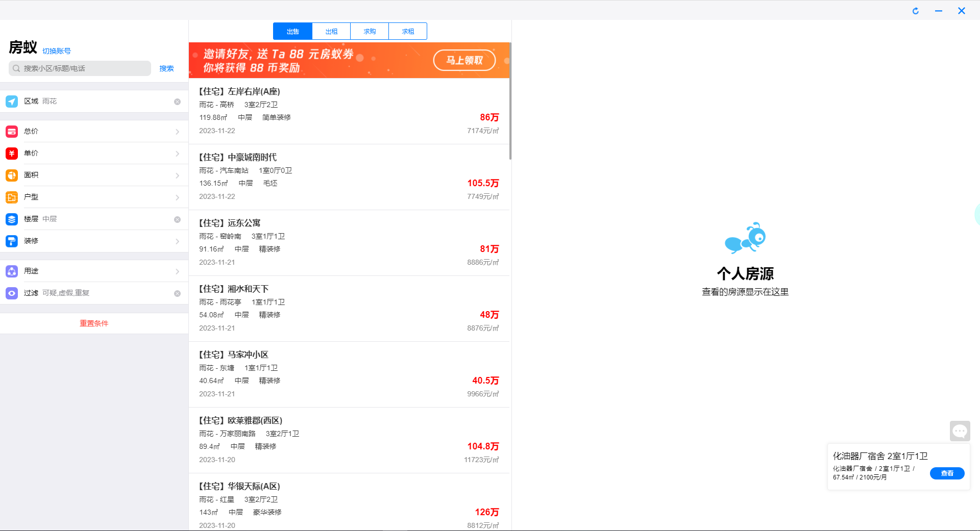Open the 欧莱雅郡(西区) listing
The image size is (980, 531).
[349, 440]
